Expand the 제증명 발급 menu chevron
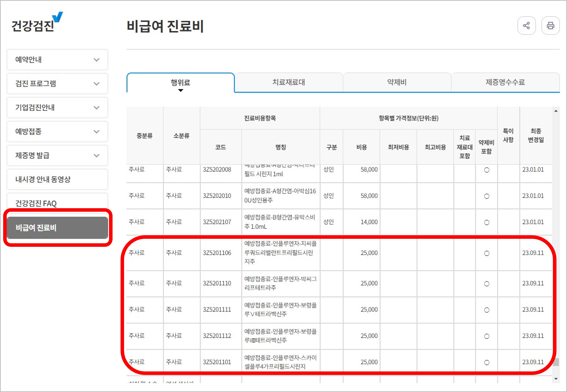Viewport: 567px width, 392px height. click(97, 155)
